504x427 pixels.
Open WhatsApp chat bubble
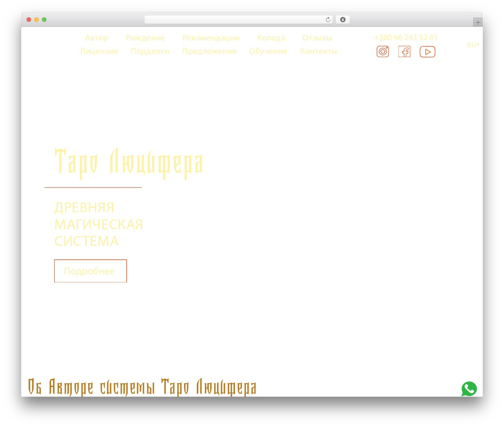pos(469,389)
